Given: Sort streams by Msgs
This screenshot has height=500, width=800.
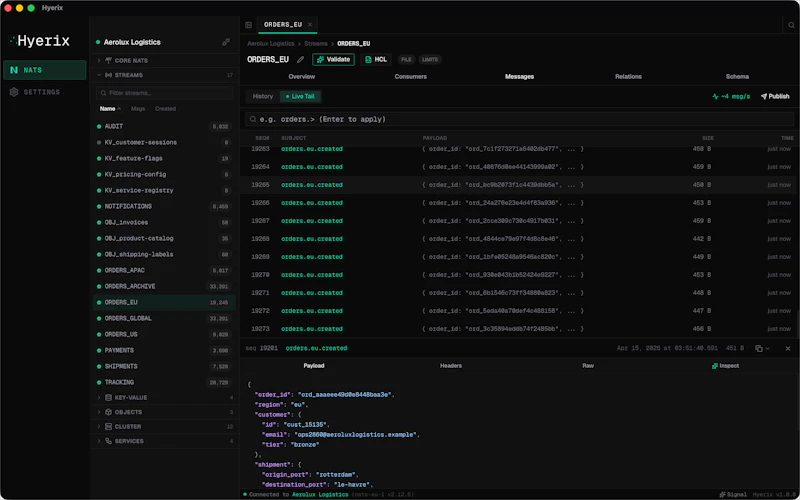Looking at the screenshot, I should point(138,109).
